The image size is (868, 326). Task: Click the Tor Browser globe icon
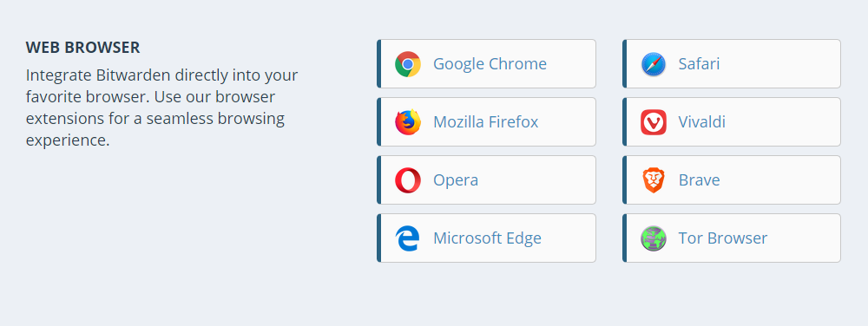tap(654, 238)
